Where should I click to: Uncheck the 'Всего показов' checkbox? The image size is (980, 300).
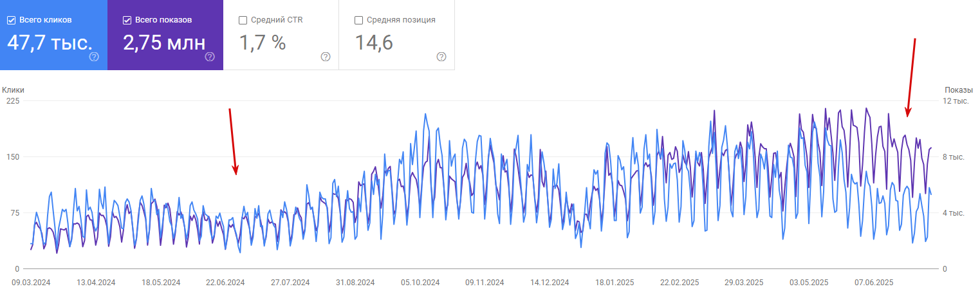coord(127,20)
